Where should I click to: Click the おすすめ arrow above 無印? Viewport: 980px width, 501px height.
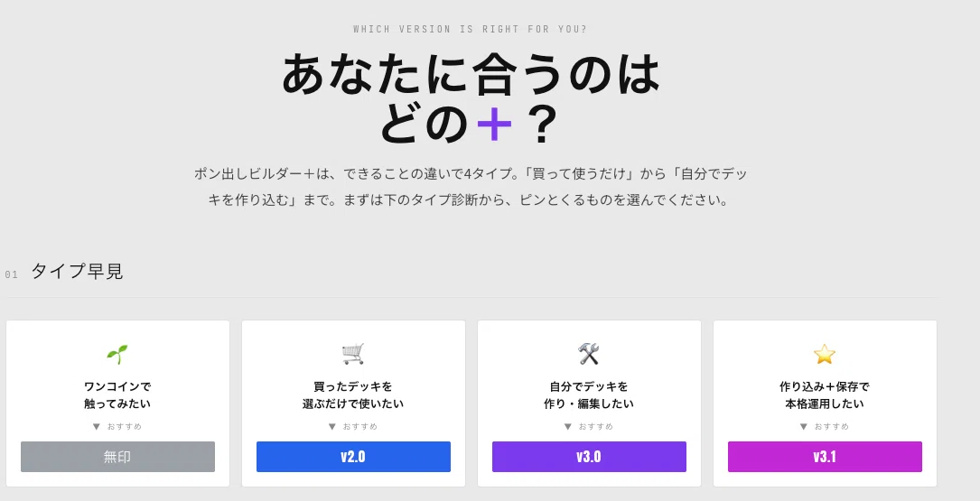[97, 427]
